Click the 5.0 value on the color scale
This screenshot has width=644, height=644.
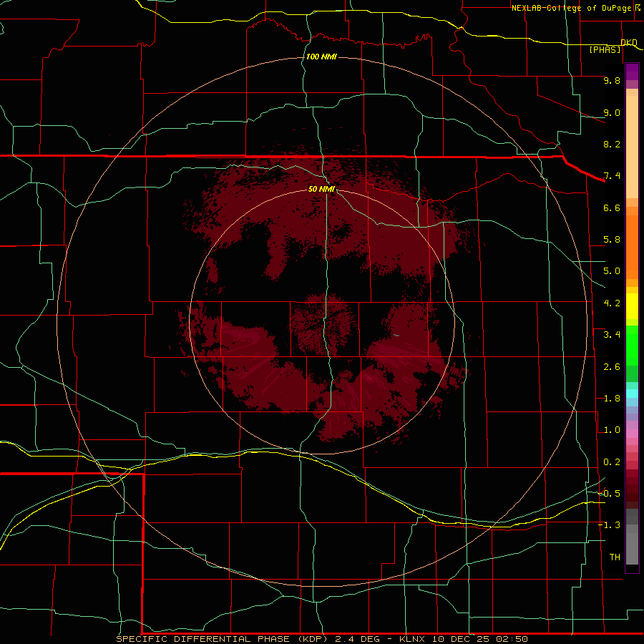[x=612, y=271]
